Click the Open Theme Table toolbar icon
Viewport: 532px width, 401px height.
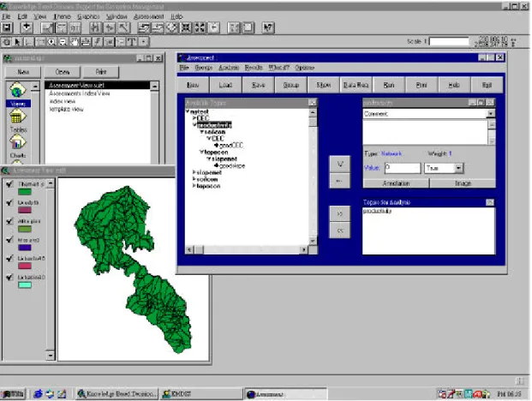point(75,27)
